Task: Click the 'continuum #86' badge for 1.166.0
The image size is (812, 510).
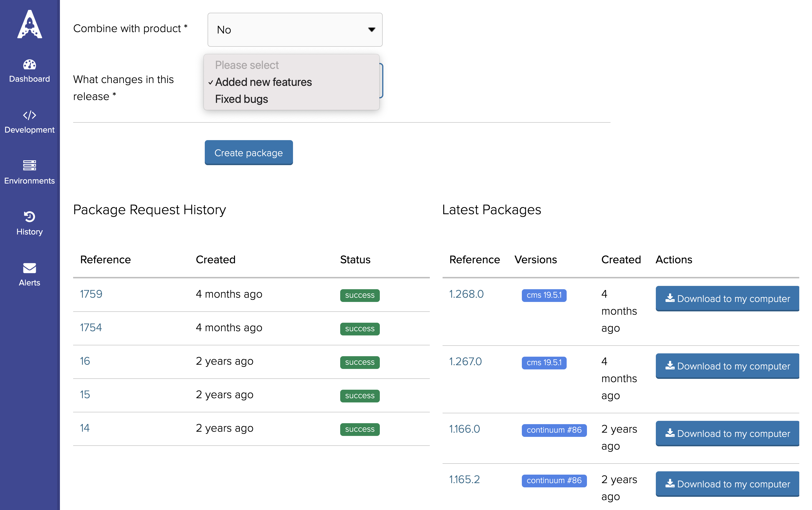Action: click(x=554, y=430)
